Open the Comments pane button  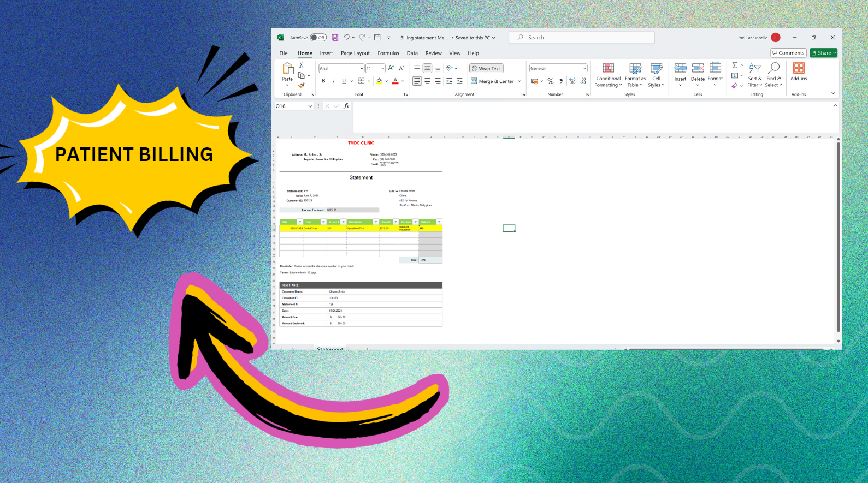[x=788, y=53]
